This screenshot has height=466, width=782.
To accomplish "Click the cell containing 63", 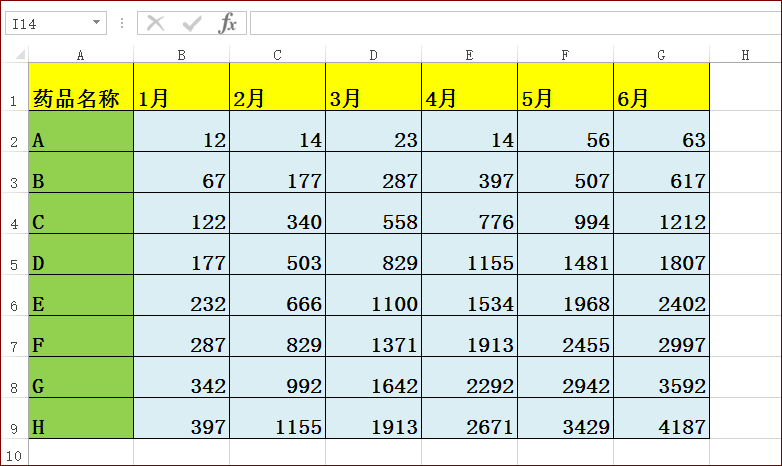I will 661,131.
